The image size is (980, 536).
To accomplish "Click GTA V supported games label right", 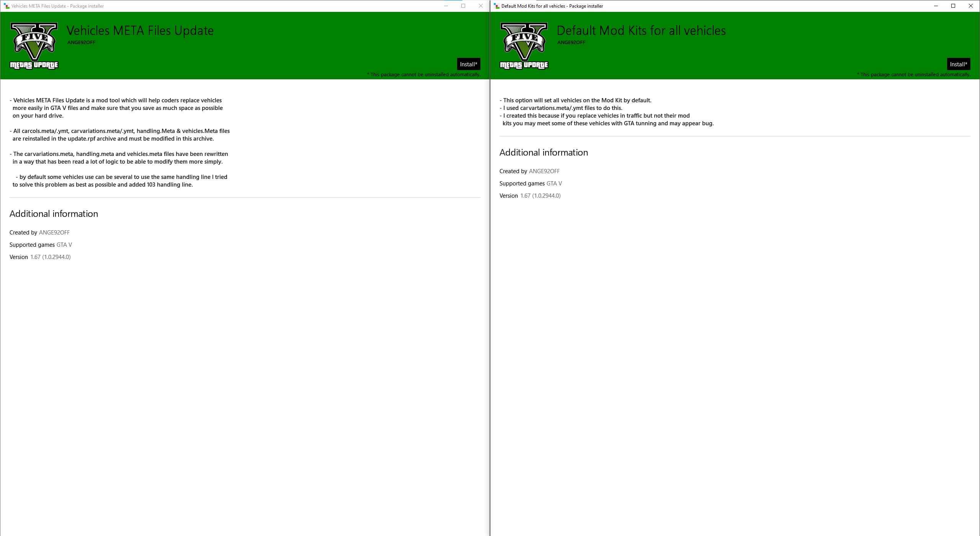I will point(555,184).
